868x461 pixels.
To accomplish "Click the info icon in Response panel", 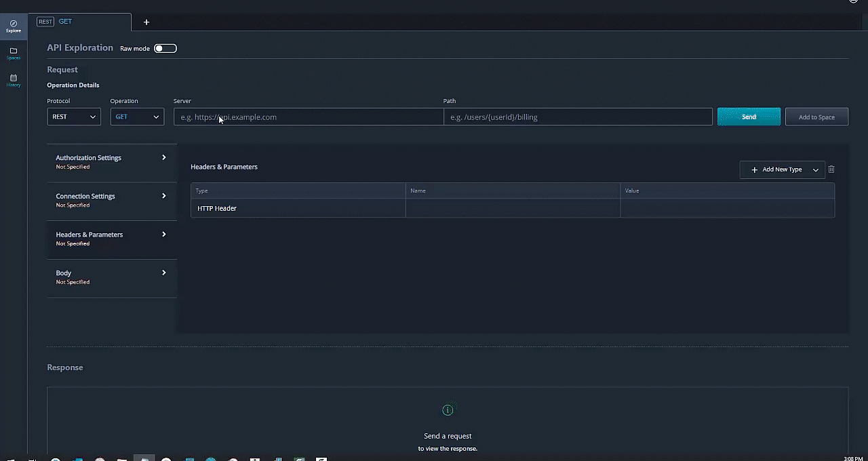I will point(448,410).
